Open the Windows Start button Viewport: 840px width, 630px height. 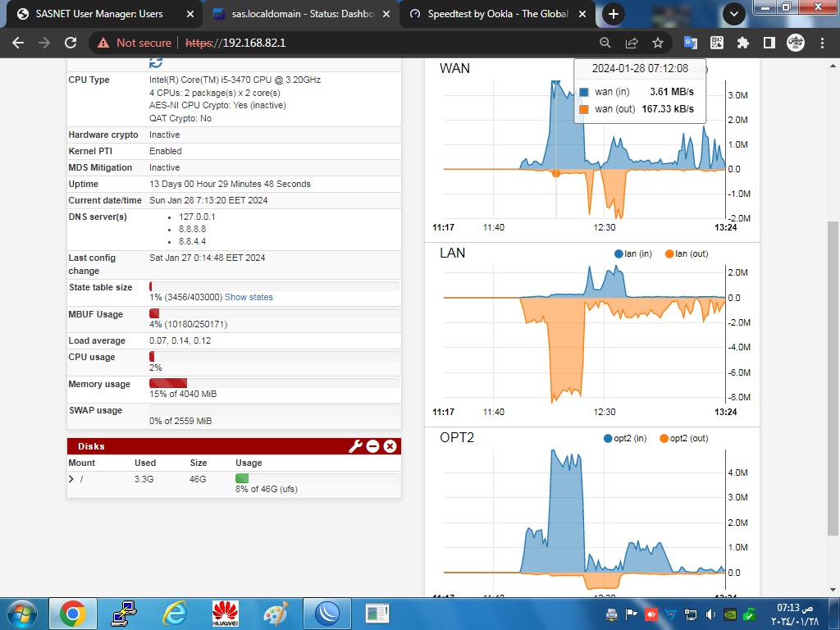(22, 614)
